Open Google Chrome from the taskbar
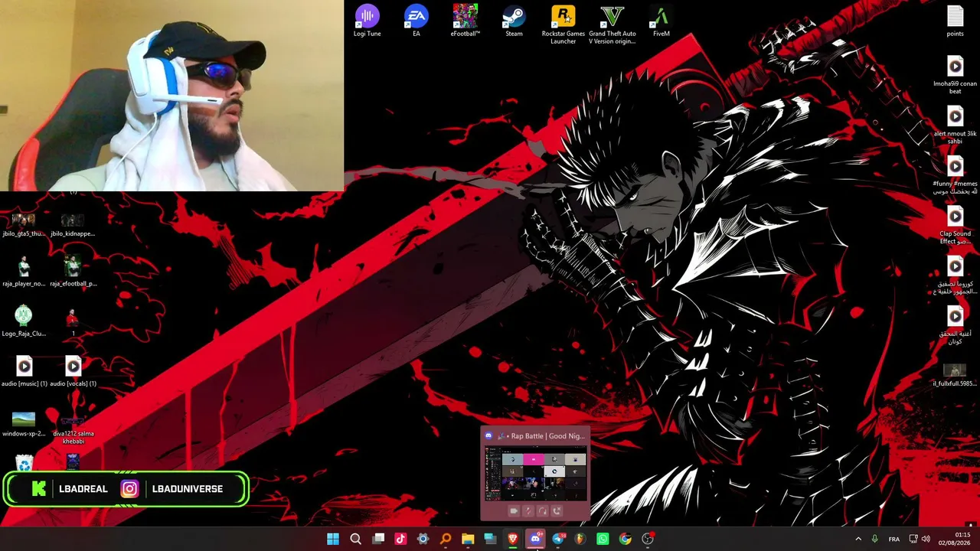Viewport: 980px width, 551px height. pos(626,539)
